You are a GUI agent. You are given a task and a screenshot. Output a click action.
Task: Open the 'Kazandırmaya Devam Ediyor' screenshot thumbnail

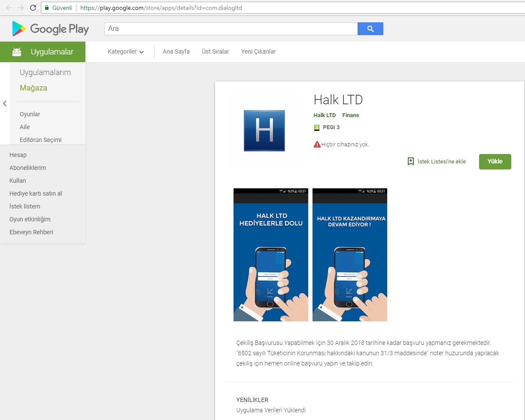(349, 255)
